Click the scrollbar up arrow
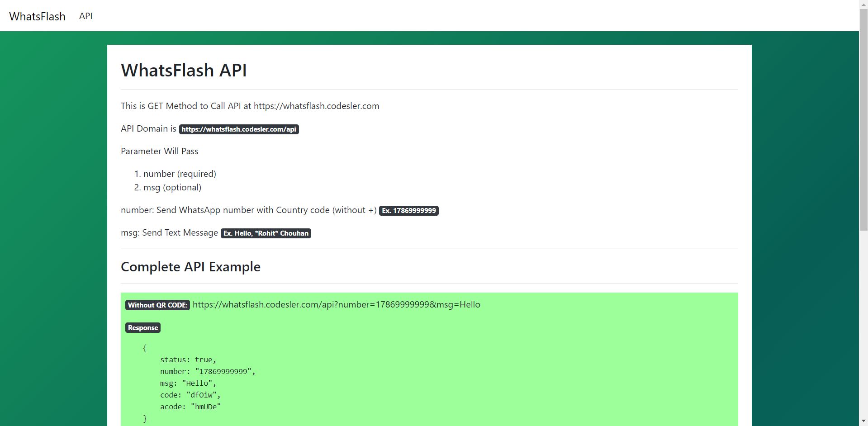The width and height of the screenshot is (868, 426). [x=863, y=4]
